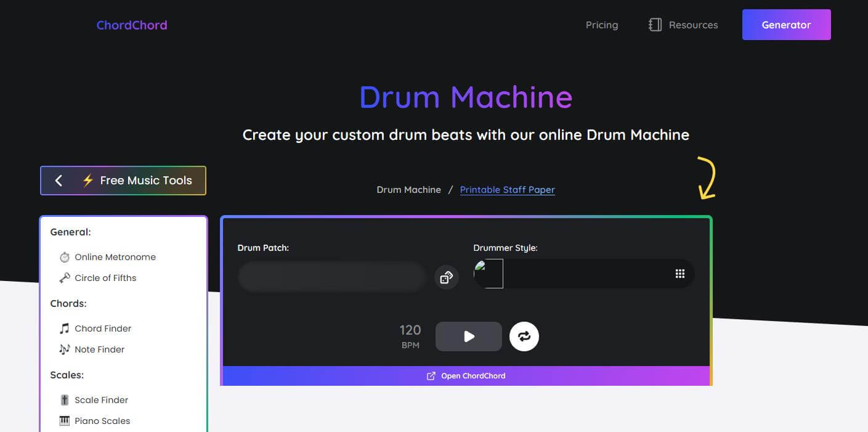Click the piano keyboard icon beside Piano Scales
Image resolution: width=868 pixels, height=432 pixels.
pyautogui.click(x=64, y=420)
